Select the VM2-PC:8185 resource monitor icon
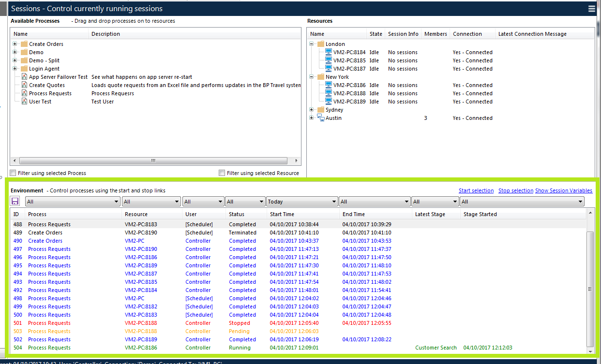 coord(329,60)
